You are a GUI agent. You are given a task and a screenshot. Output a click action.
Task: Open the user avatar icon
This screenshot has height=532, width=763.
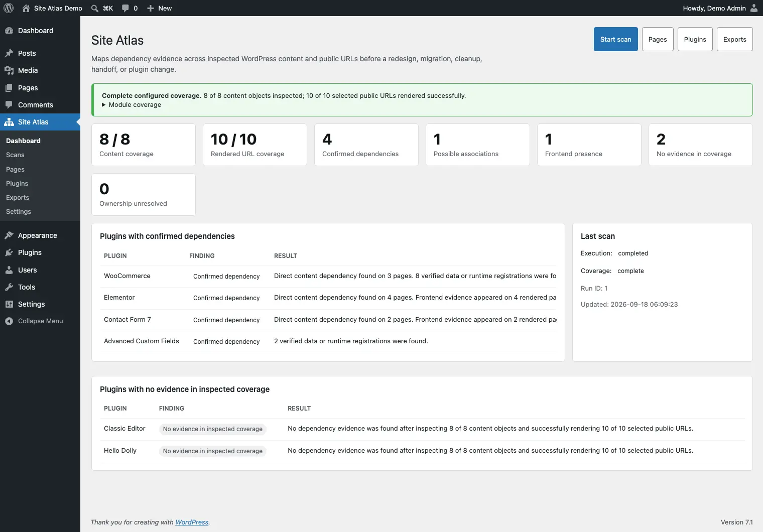[754, 8]
